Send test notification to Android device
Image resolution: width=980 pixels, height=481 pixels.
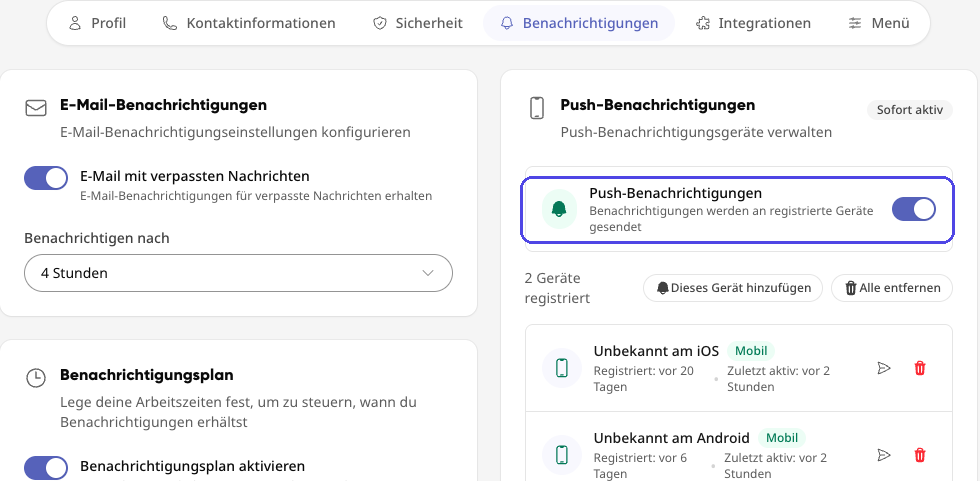click(884, 454)
